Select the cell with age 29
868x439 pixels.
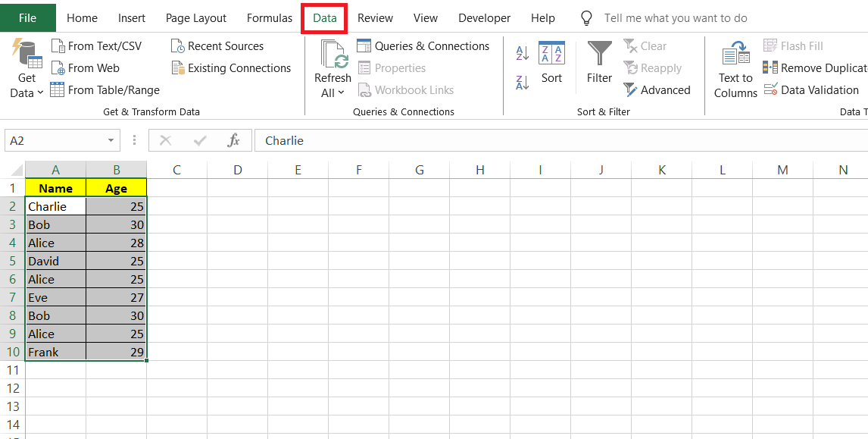coord(116,351)
